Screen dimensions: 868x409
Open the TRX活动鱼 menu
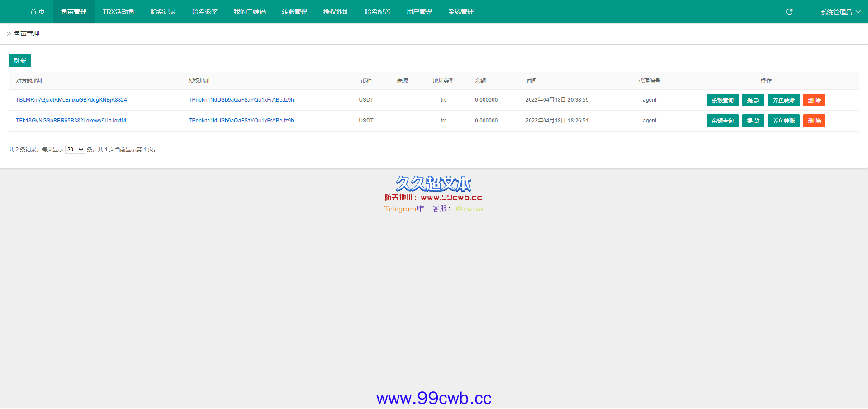click(119, 12)
